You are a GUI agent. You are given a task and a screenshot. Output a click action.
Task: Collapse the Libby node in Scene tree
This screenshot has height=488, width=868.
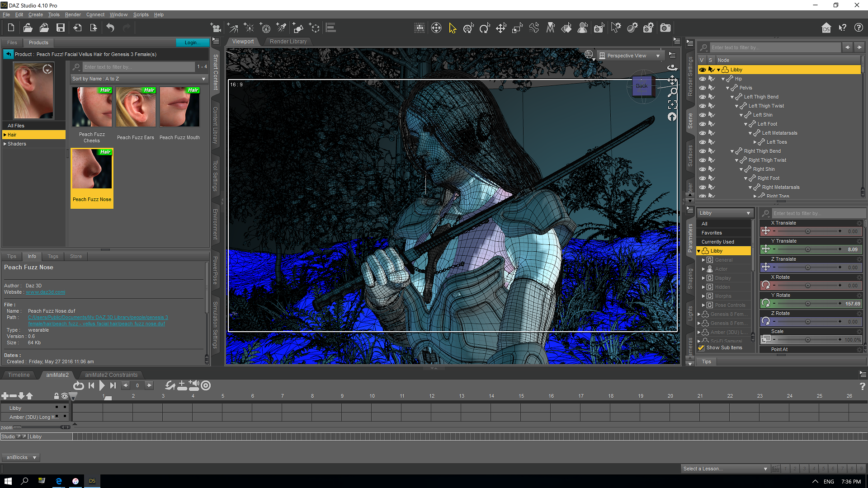(x=718, y=70)
